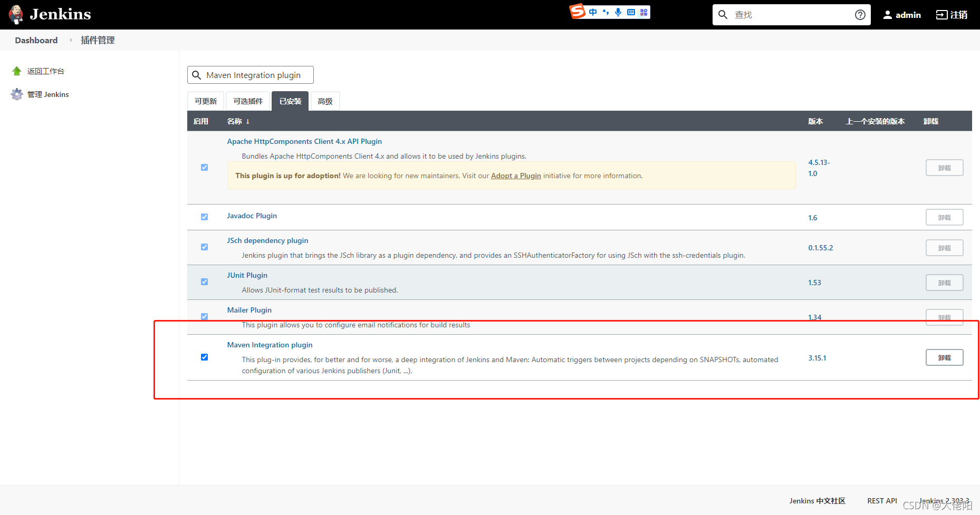The height and width of the screenshot is (515, 980).
Task: Disable the Maven Integration plugin checkbox
Action: click(x=205, y=357)
